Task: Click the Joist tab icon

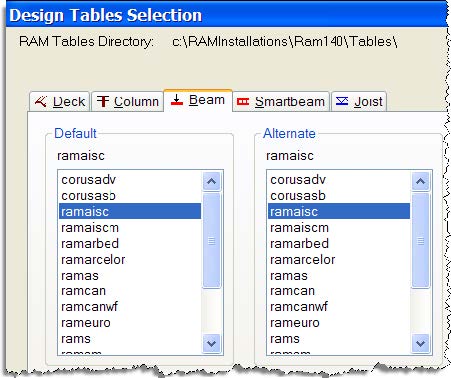Action: (342, 101)
